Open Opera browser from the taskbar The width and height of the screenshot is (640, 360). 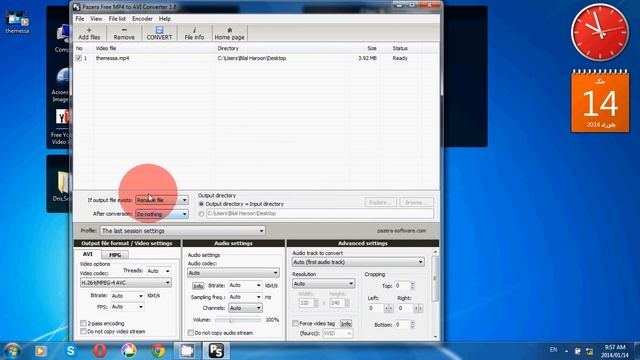[100, 351]
